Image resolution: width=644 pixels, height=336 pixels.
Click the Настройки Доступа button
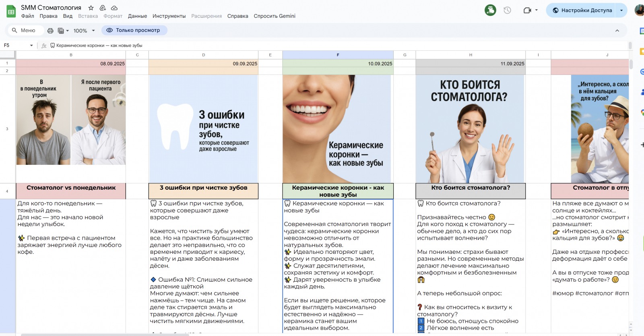coord(582,10)
